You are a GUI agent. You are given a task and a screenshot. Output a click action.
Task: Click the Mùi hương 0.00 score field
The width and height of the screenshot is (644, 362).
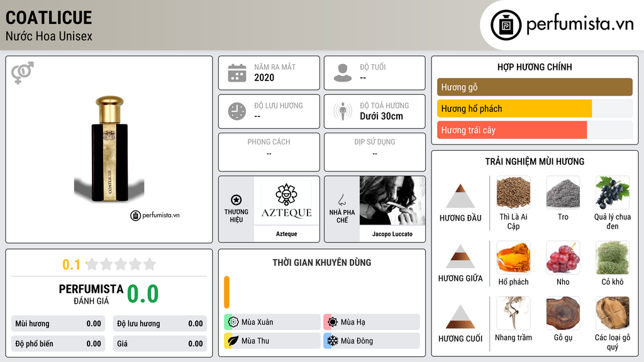point(58,324)
